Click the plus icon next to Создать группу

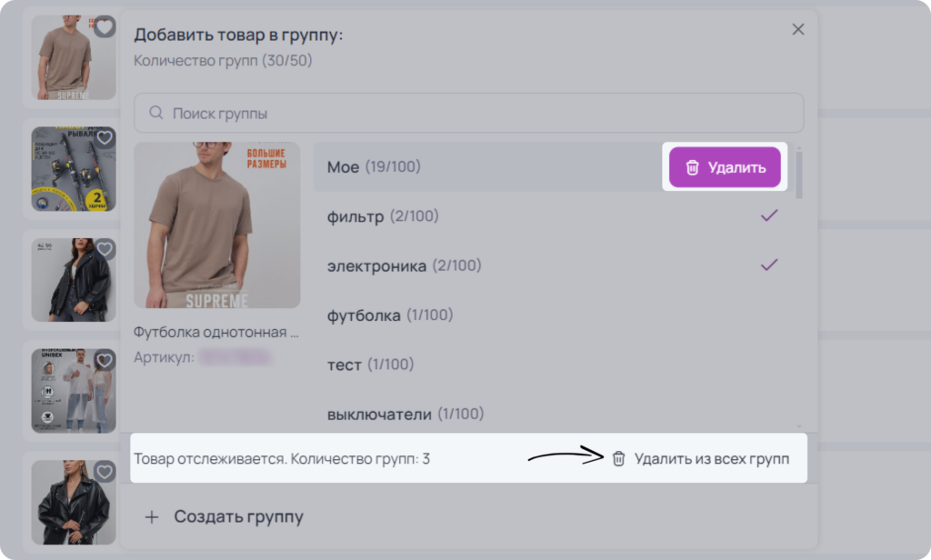[x=152, y=517]
